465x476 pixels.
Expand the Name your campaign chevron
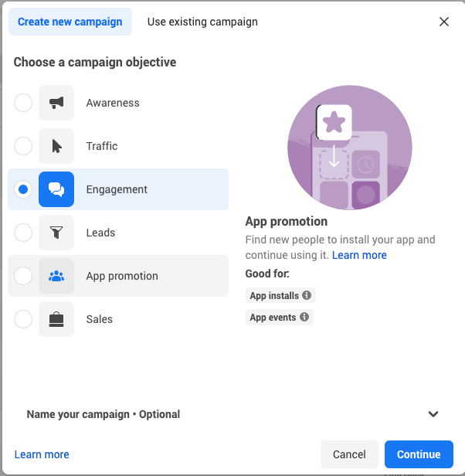point(433,414)
